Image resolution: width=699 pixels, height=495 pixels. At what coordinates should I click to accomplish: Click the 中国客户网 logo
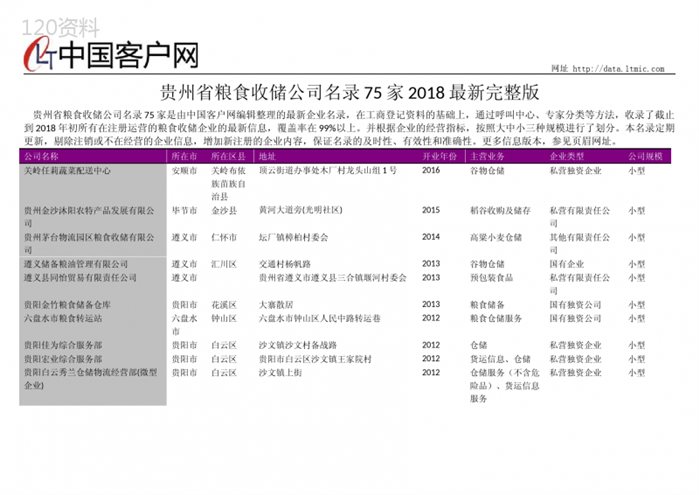click(111, 55)
